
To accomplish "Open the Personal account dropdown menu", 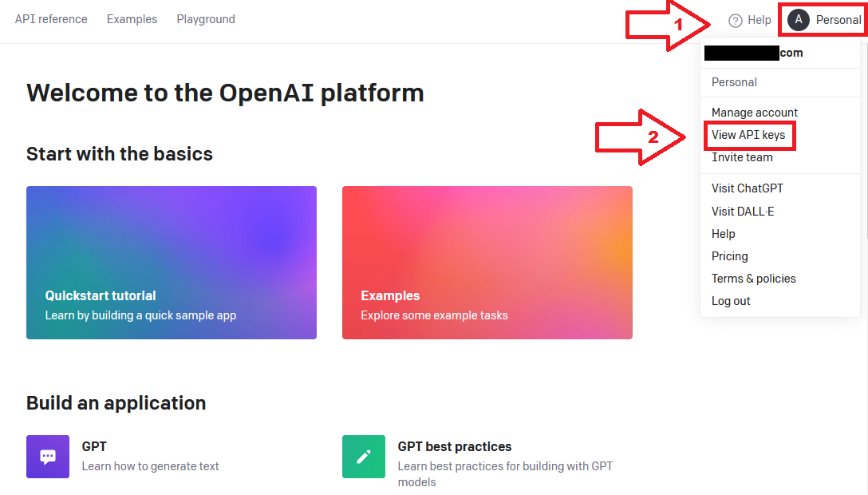I will (824, 20).
